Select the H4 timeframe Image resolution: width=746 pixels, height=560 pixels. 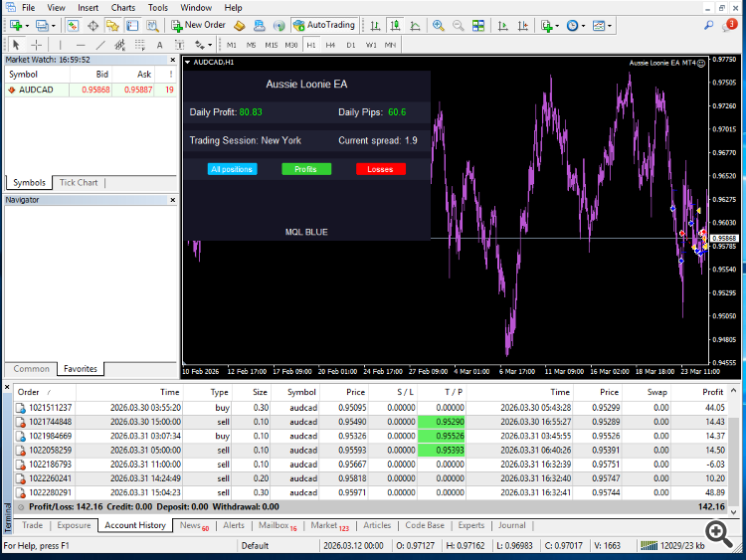click(x=330, y=45)
